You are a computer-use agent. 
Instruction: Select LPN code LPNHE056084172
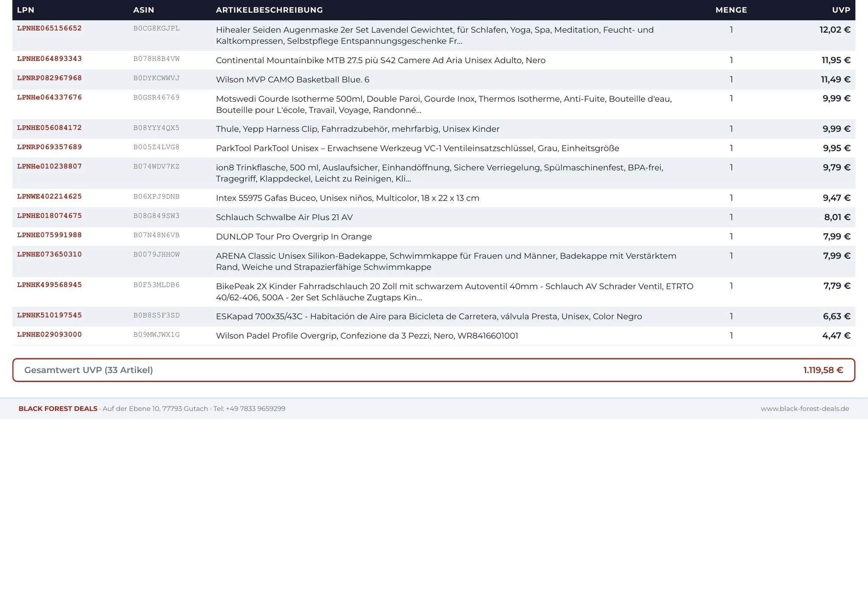click(x=49, y=128)
